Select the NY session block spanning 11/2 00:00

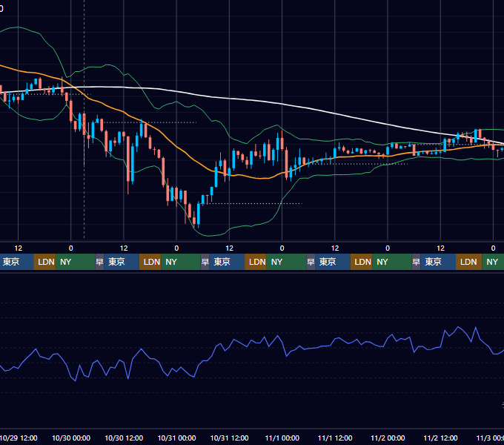392,262
